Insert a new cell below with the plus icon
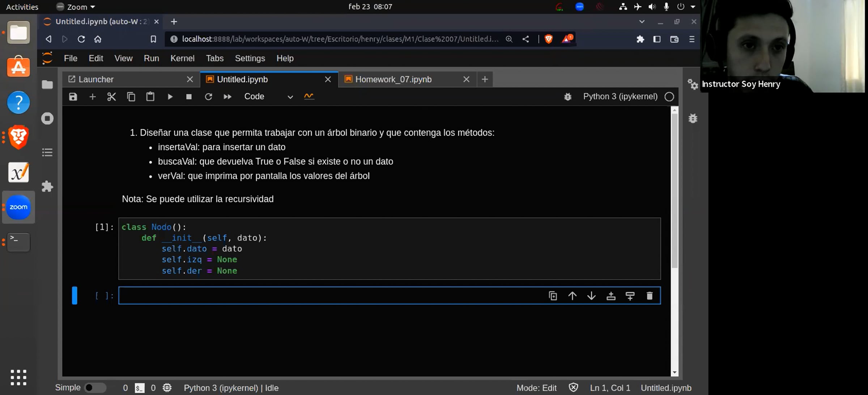The image size is (868, 395). 93,96
